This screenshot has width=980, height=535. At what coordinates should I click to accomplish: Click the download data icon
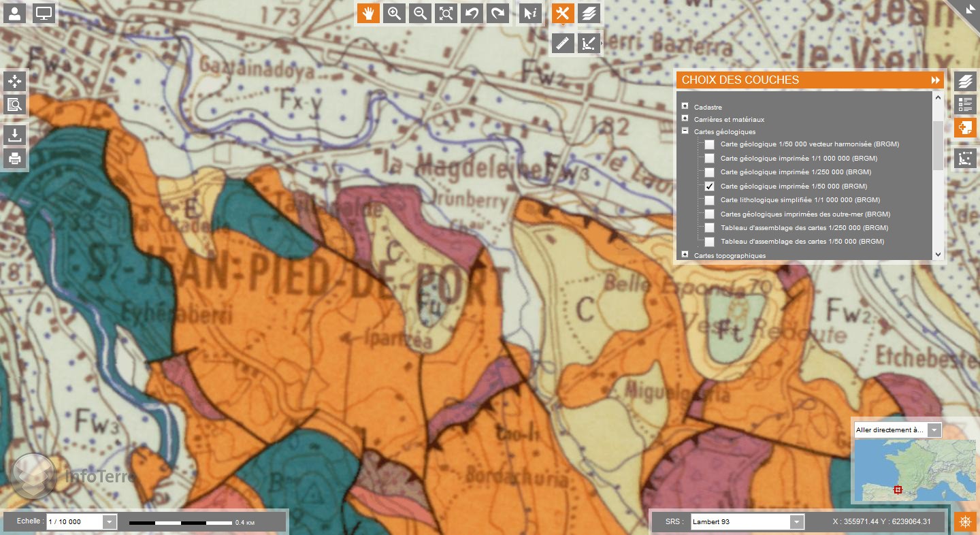pos(14,134)
